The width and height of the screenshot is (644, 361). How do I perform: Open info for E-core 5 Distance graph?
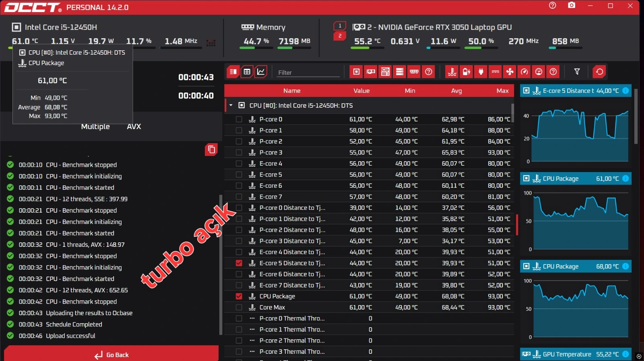coord(625,91)
